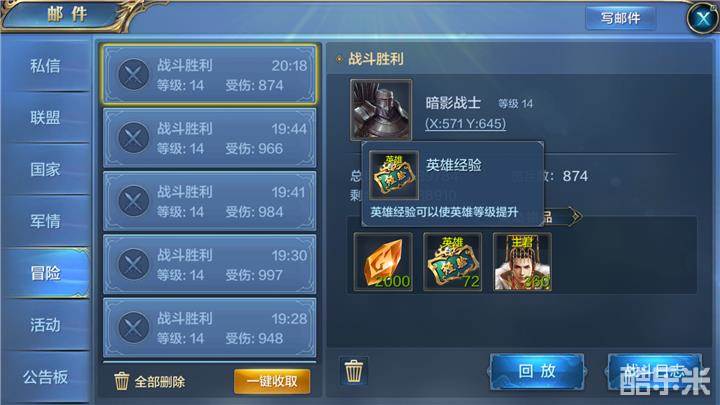Click the trash icon below the battle report

tap(354, 371)
